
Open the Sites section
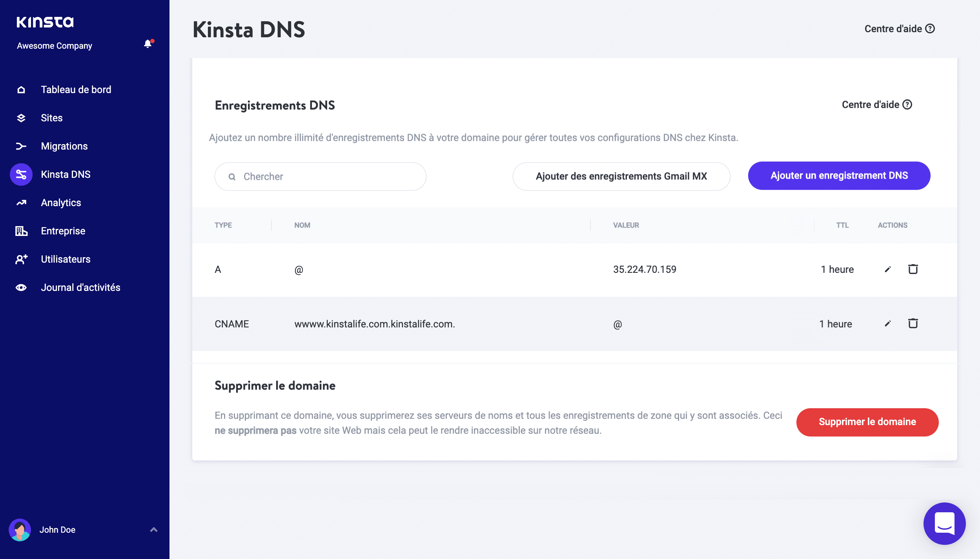click(x=51, y=117)
